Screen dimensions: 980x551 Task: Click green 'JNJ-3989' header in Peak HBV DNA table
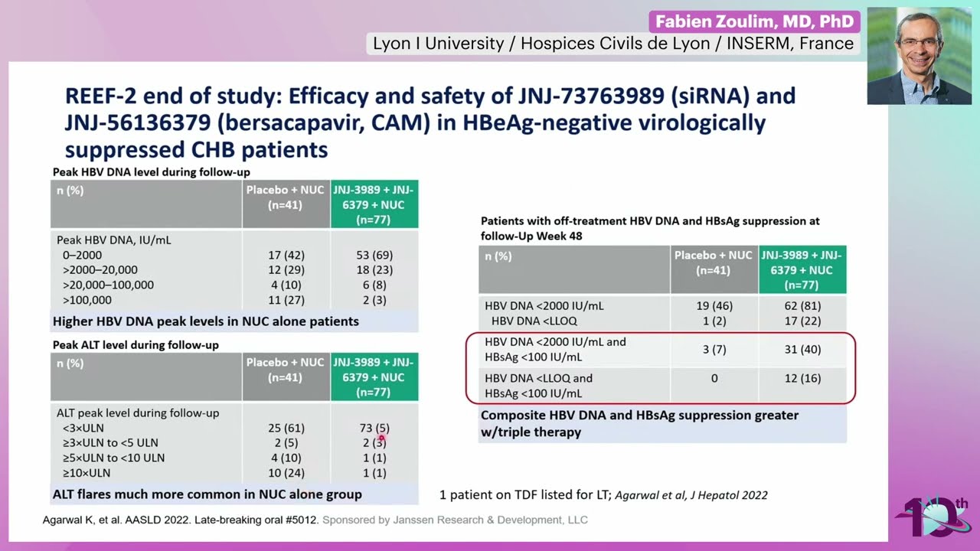(374, 204)
